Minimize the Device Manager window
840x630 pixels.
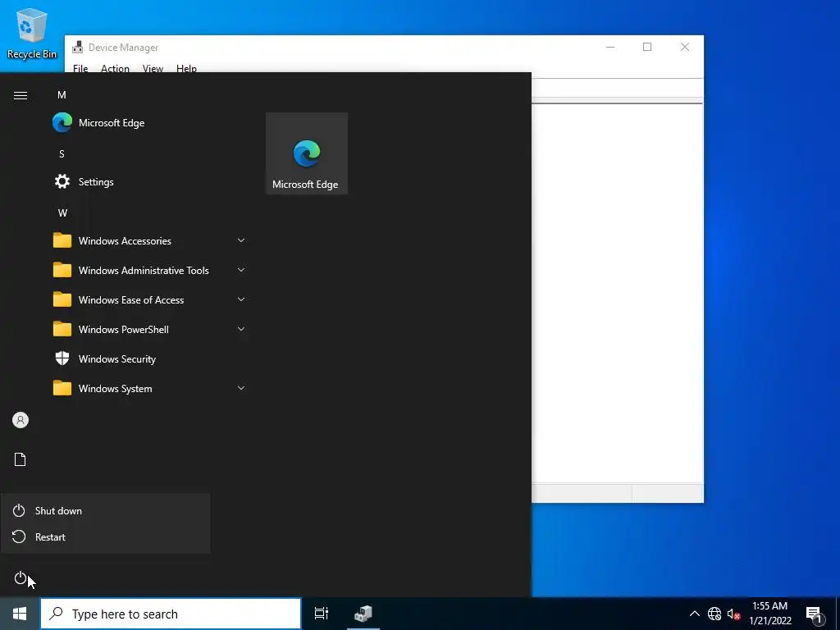coord(610,47)
